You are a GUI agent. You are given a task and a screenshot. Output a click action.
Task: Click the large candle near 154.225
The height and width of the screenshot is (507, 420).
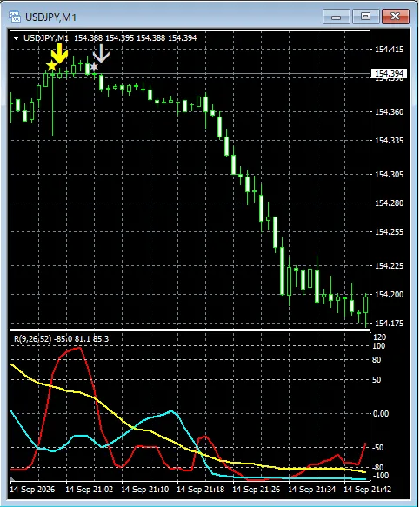[x=283, y=271]
